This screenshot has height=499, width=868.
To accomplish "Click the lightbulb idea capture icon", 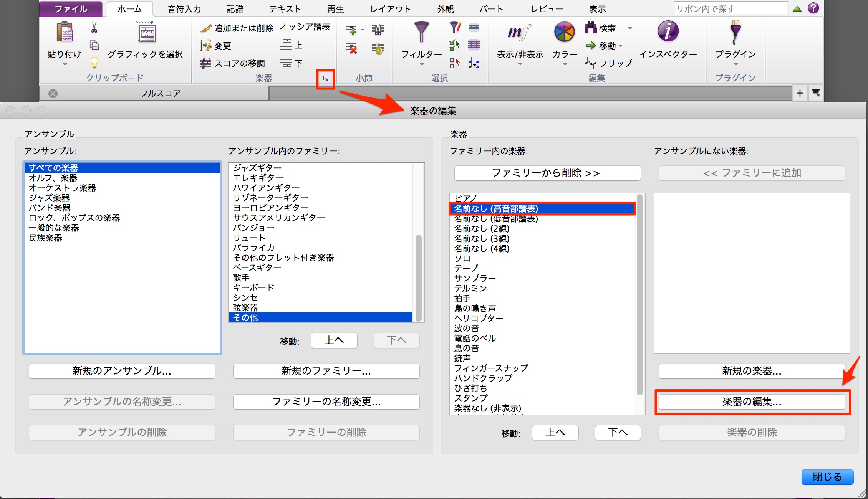I will click(94, 63).
